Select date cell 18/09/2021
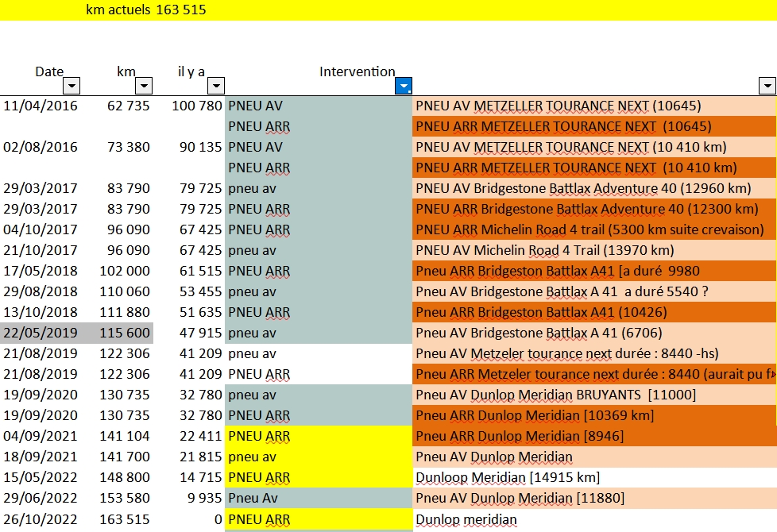 tap(41, 457)
